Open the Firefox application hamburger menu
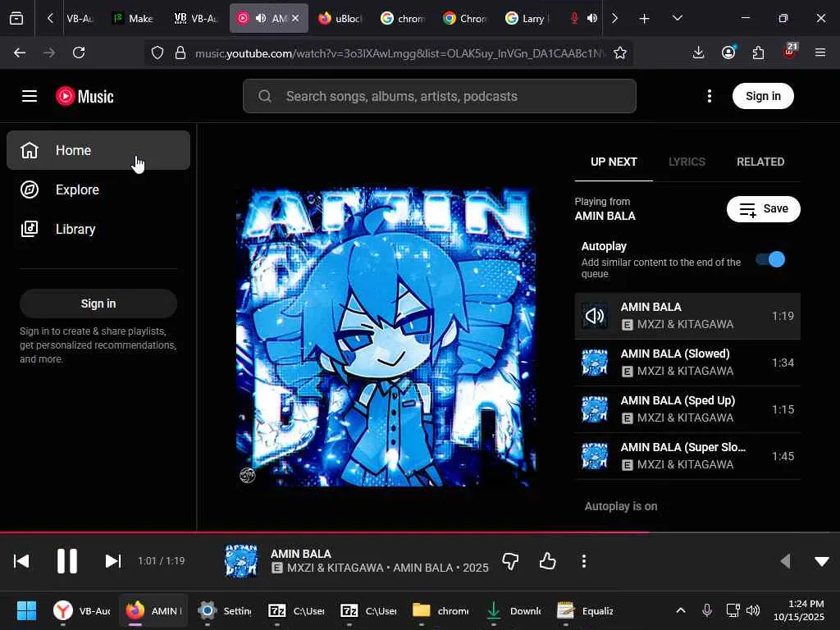840x630 pixels. click(x=820, y=52)
